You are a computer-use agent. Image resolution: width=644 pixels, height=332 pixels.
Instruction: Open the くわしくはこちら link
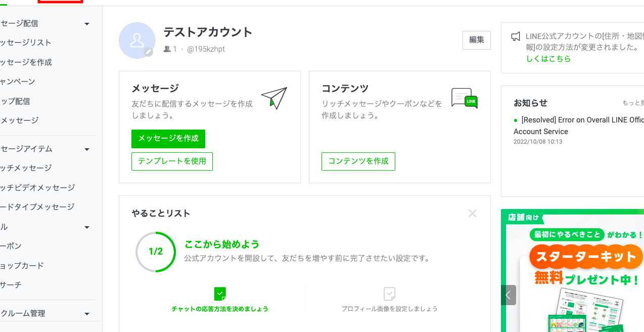[x=548, y=59]
